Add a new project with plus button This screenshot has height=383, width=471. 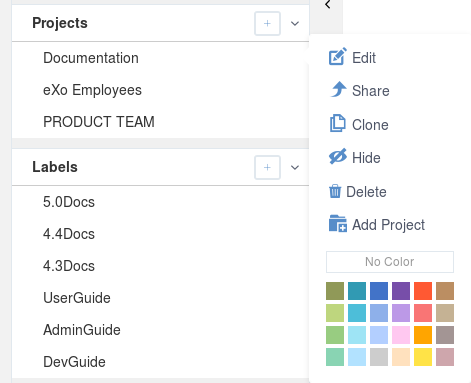click(x=267, y=23)
